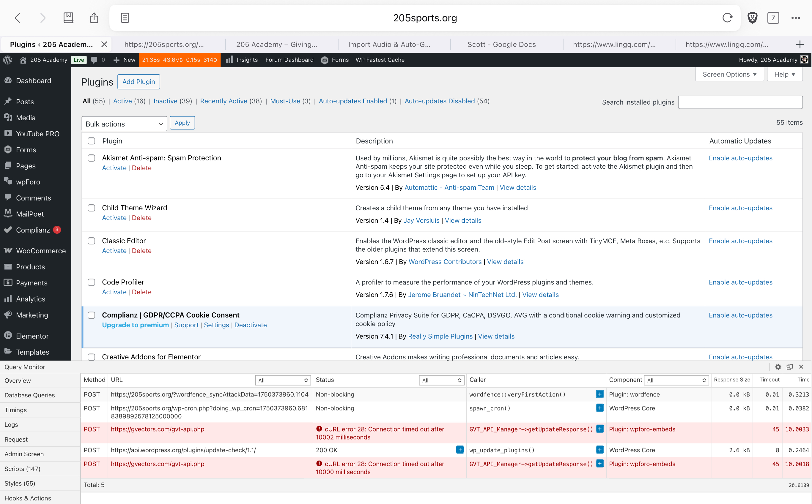Reload the page with the refresh icon
Viewport: 812px width, 504px height.
coord(727,18)
